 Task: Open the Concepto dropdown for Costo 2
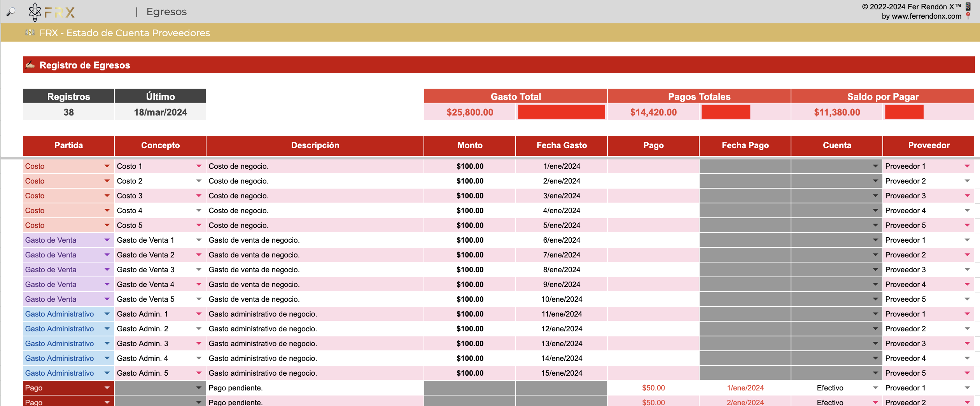199,181
